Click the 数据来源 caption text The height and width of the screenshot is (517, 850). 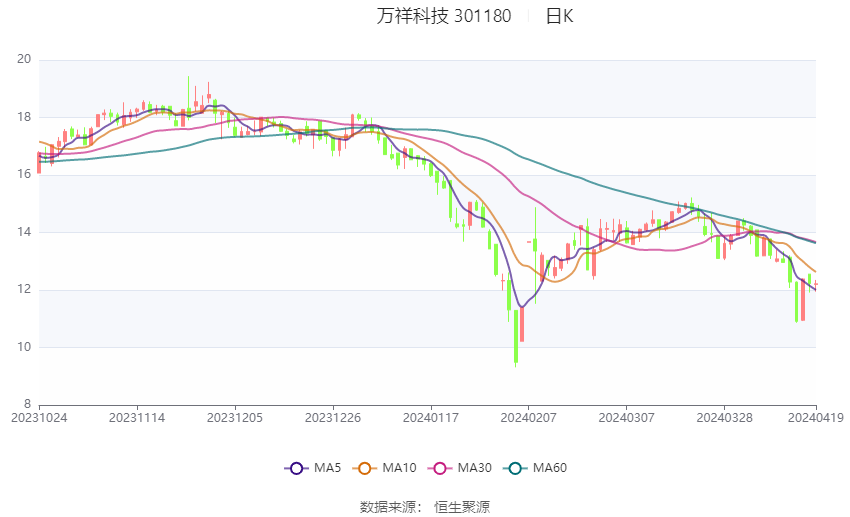click(x=391, y=507)
